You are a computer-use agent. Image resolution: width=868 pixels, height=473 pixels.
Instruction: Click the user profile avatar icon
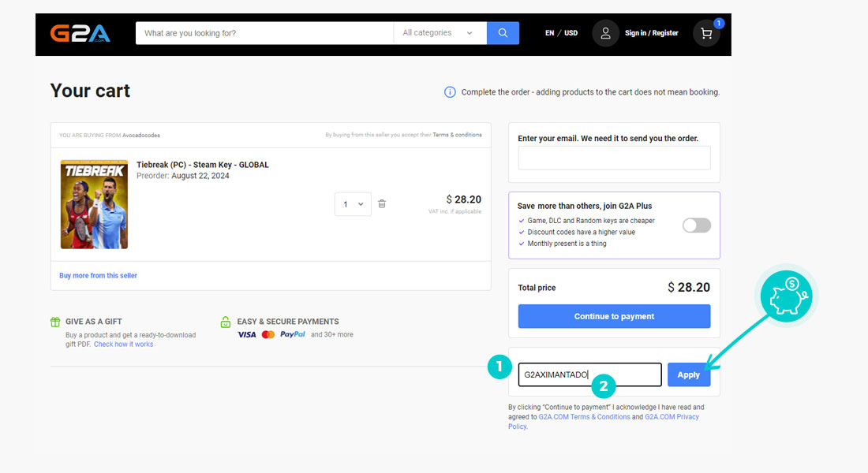pyautogui.click(x=605, y=33)
